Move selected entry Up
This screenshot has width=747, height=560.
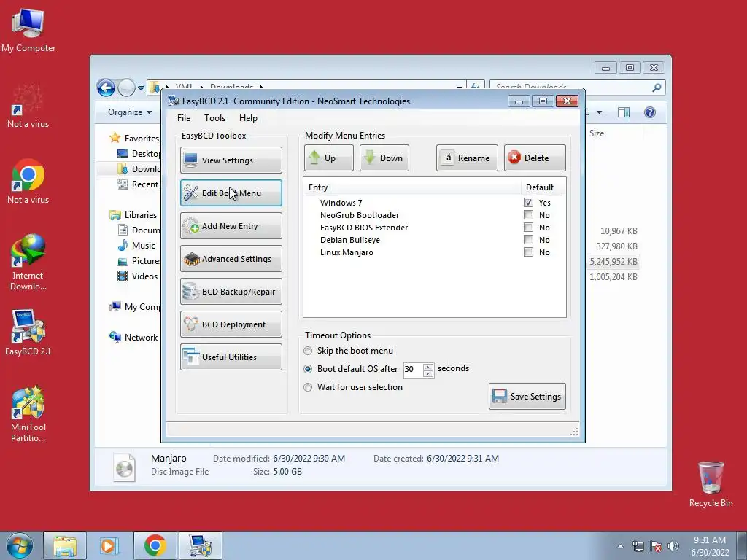(x=329, y=157)
